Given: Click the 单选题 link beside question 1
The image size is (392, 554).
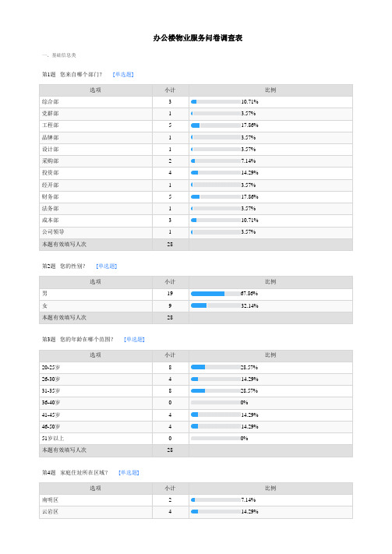Looking at the screenshot, I should pyautogui.click(x=123, y=75).
